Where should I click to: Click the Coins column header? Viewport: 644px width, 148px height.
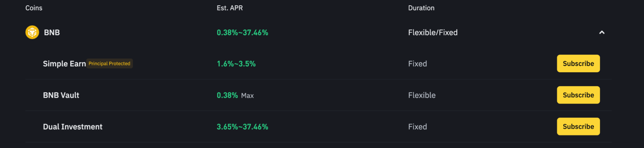34,8
